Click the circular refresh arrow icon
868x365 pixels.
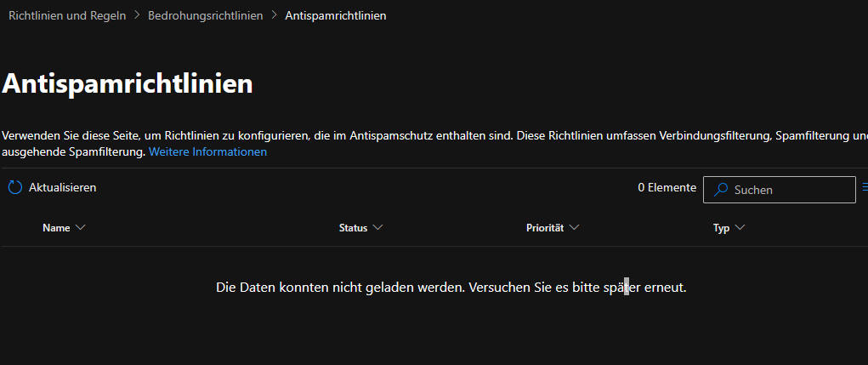click(x=15, y=188)
